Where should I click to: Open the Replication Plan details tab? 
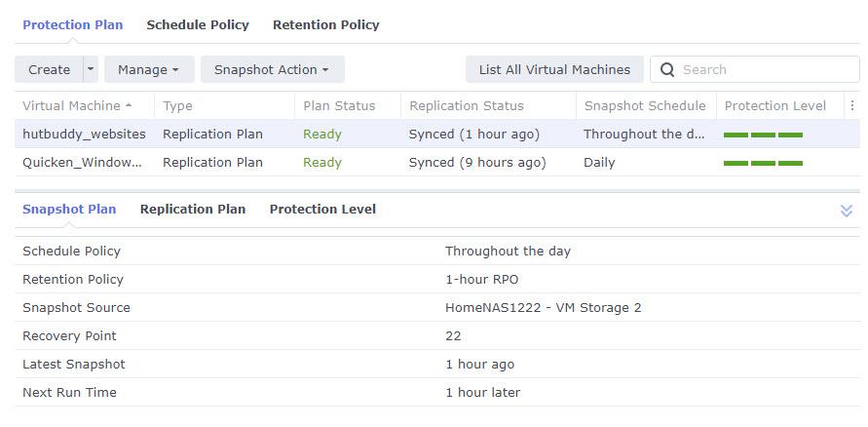point(193,210)
